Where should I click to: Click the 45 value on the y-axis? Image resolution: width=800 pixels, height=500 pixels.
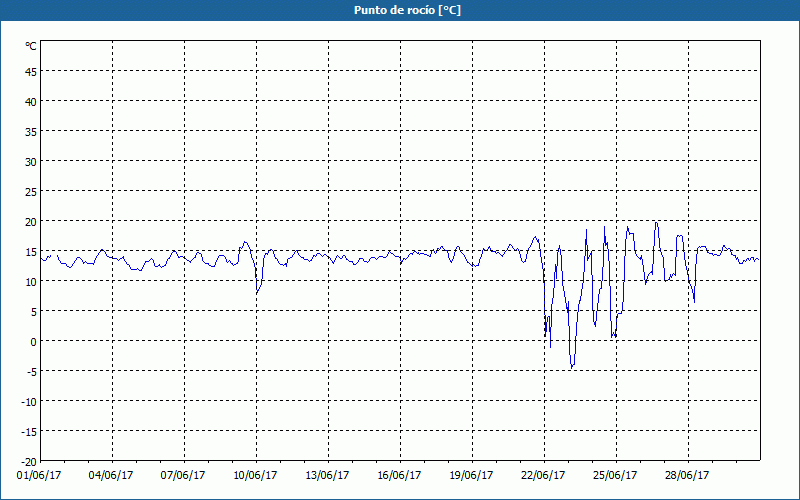(31, 72)
